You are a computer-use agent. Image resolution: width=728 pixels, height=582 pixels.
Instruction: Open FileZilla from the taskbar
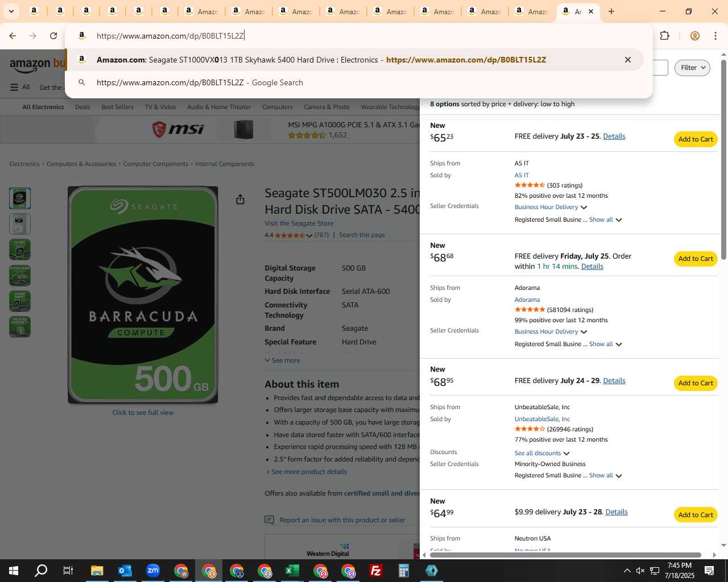click(x=376, y=571)
